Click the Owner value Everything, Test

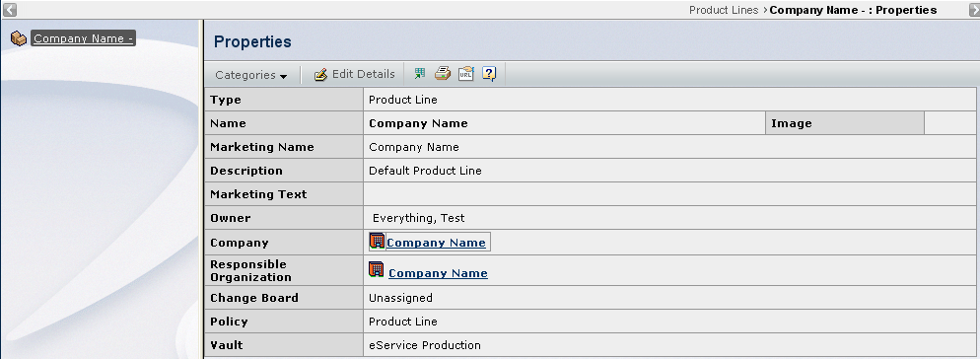[419, 218]
